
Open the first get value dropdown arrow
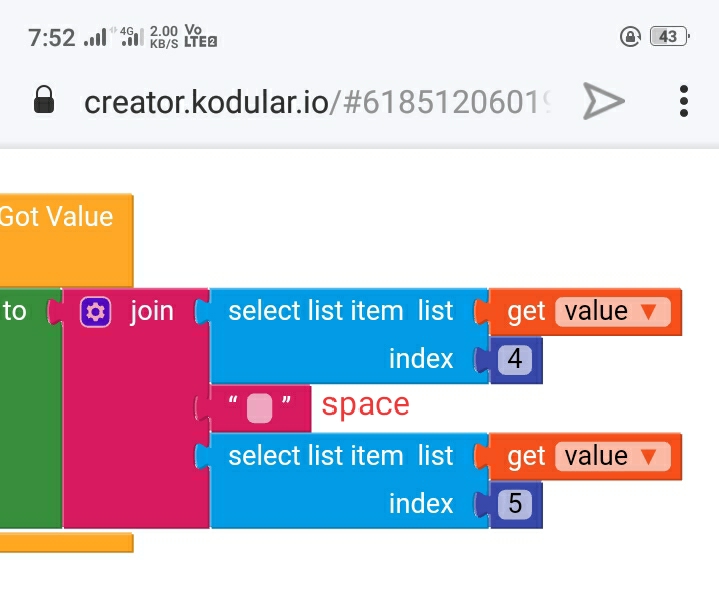tap(649, 312)
